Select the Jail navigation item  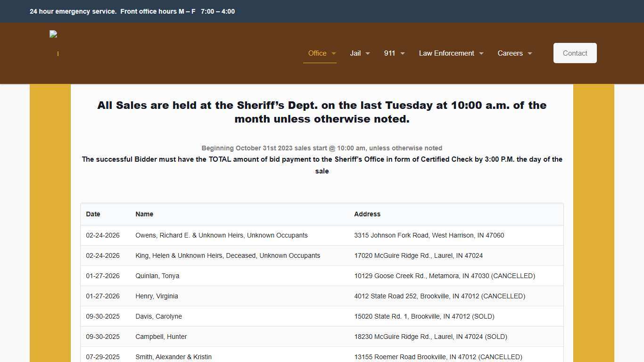(355, 53)
